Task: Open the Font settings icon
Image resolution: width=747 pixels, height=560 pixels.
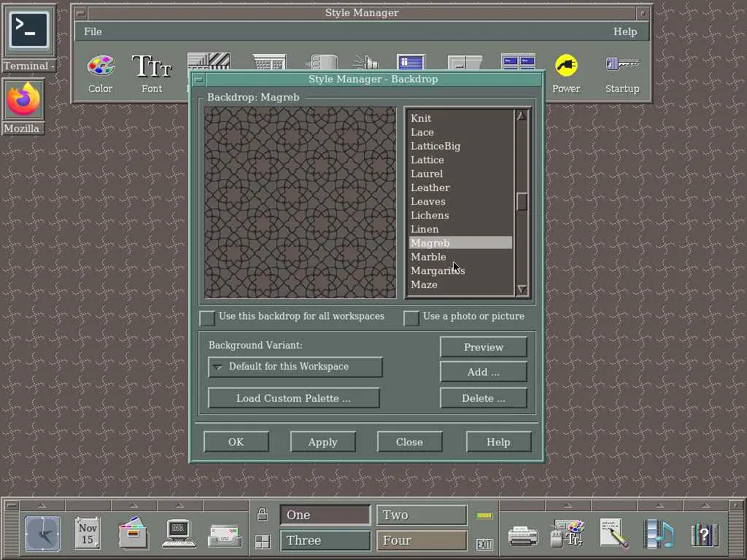Action: point(152,67)
